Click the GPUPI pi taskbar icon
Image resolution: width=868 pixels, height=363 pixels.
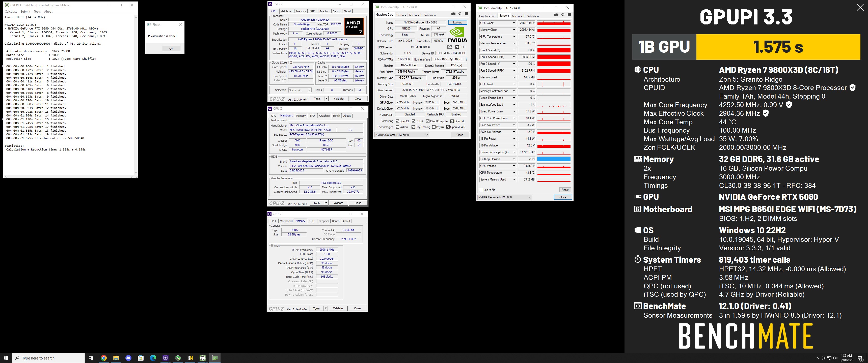(x=203, y=358)
